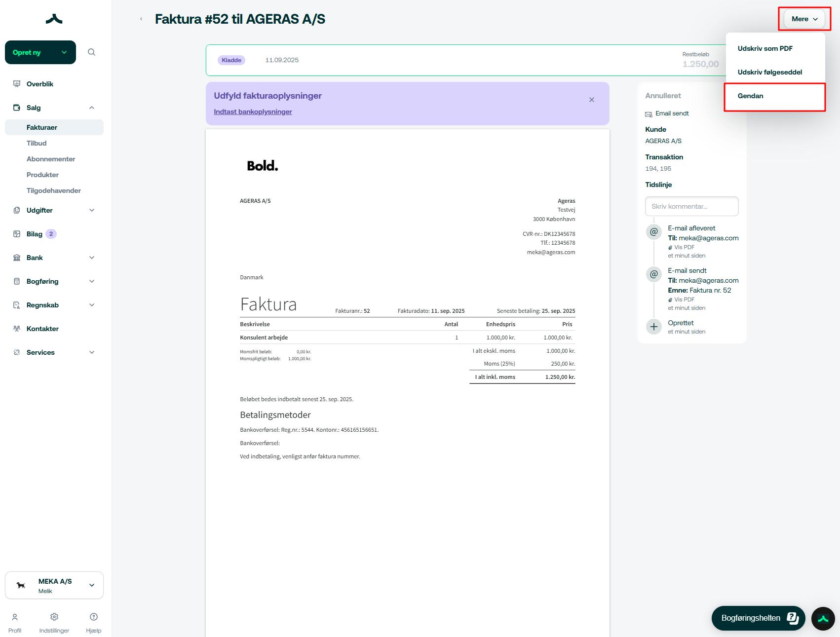Go back using the arrow before title

(x=141, y=19)
